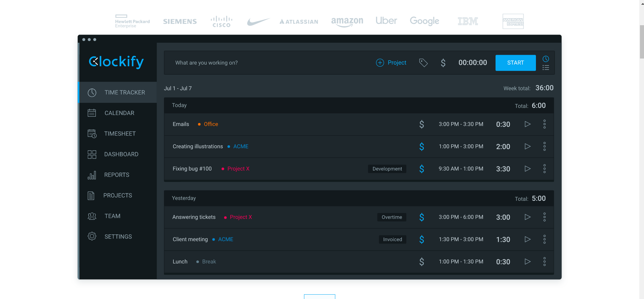The height and width of the screenshot is (299, 644).
Task: Resume timer for Client meeting entry
Action: coord(528,239)
